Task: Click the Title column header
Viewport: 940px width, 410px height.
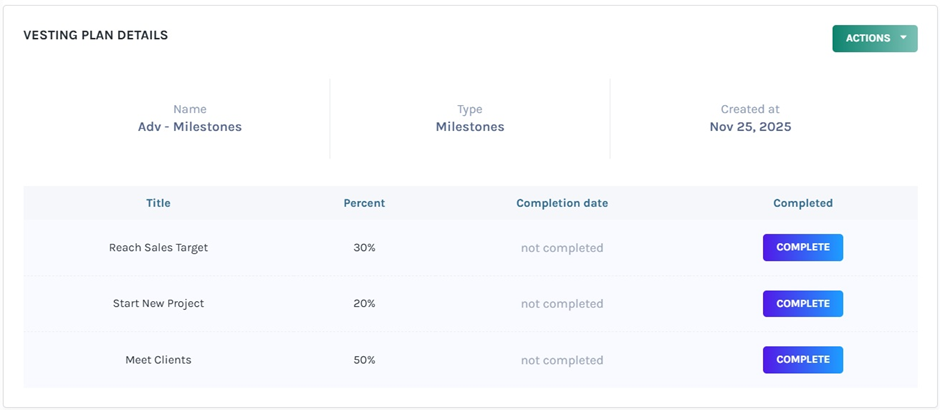Action: click(x=158, y=203)
